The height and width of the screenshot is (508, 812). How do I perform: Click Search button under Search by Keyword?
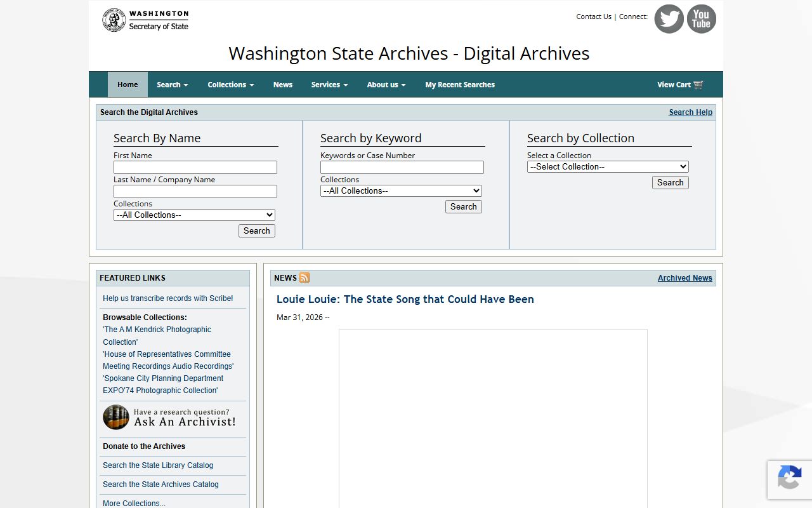pyautogui.click(x=464, y=206)
